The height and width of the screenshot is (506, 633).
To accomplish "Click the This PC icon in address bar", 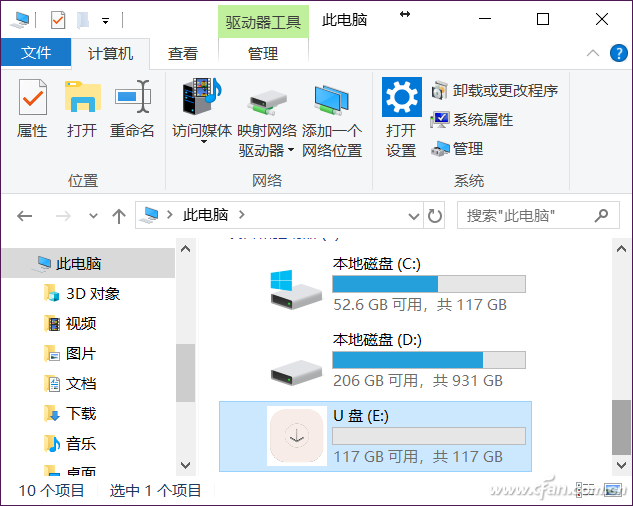I will 149,215.
